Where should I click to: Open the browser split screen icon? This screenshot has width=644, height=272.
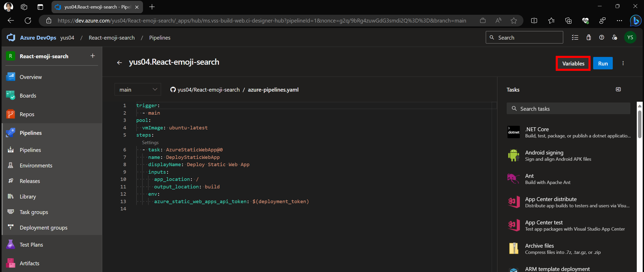point(534,20)
